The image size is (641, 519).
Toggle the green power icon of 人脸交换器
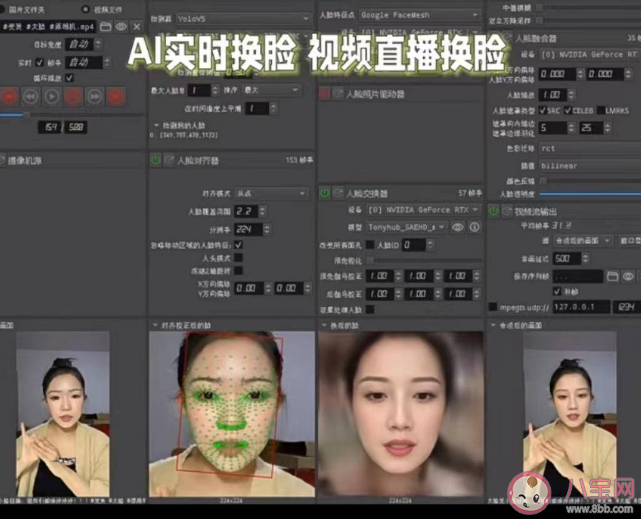point(325,193)
